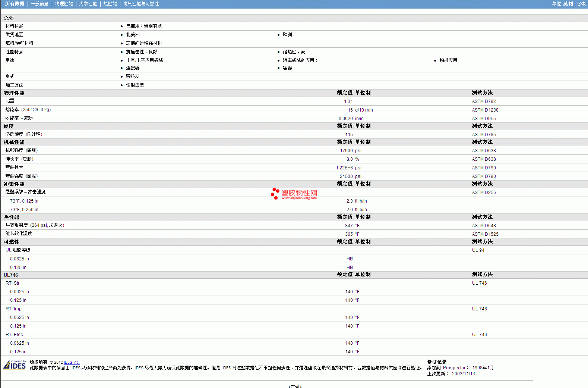Viewport: 588px width, 388px height.
Task: Click the red-dot 塑胶物性网 watermark logo
Action: pyautogui.click(x=294, y=193)
